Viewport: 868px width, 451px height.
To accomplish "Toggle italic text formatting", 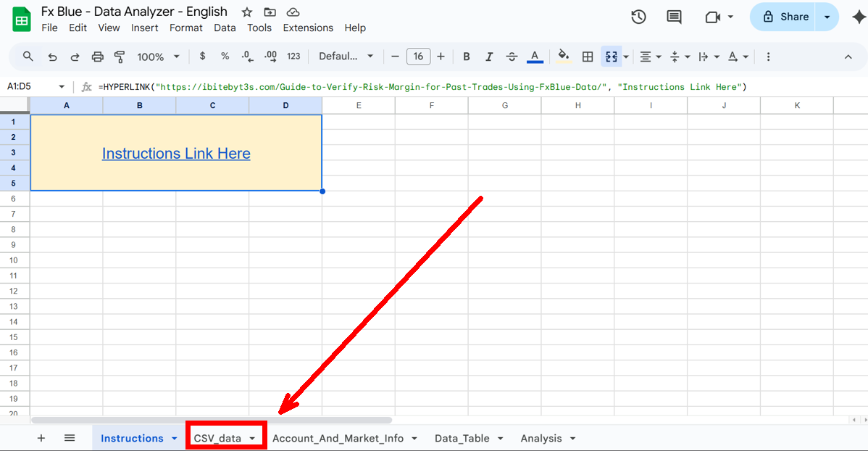I will point(489,57).
